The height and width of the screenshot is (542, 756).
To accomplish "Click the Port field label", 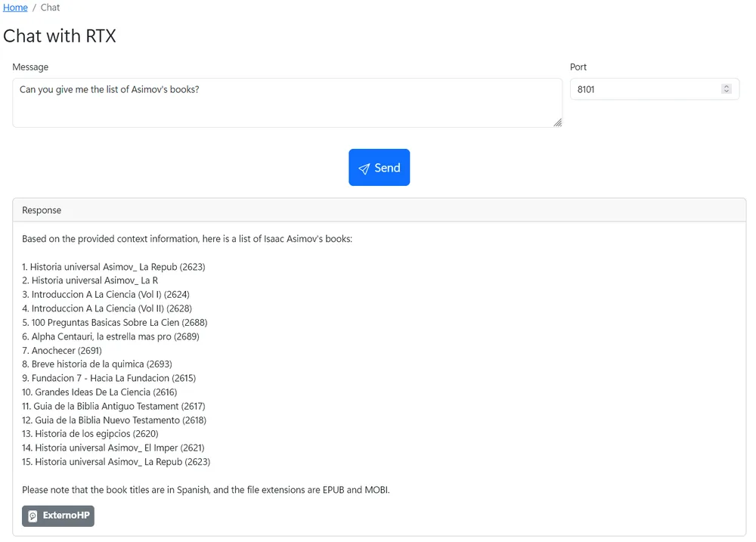I will coord(578,67).
